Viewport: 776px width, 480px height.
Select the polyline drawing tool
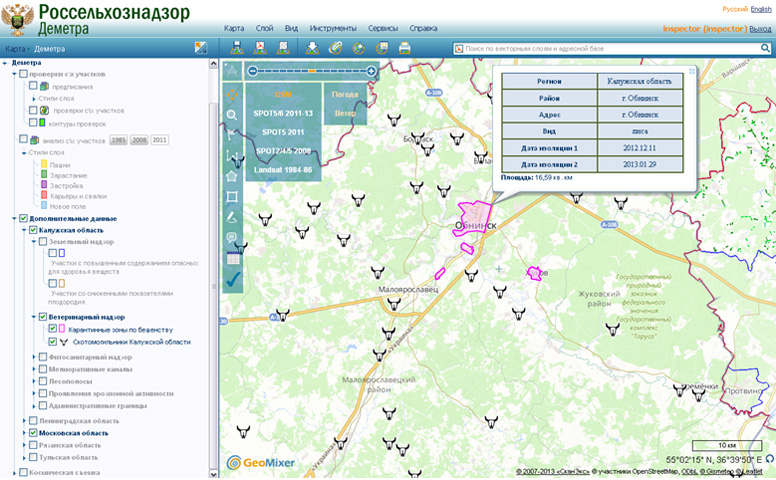tap(231, 156)
